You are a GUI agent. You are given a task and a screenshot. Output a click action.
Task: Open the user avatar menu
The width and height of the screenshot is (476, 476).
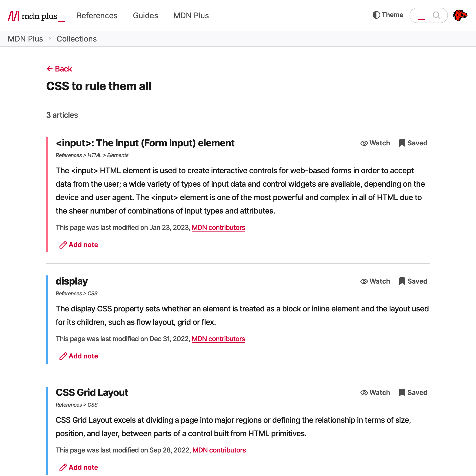[x=460, y=16]
